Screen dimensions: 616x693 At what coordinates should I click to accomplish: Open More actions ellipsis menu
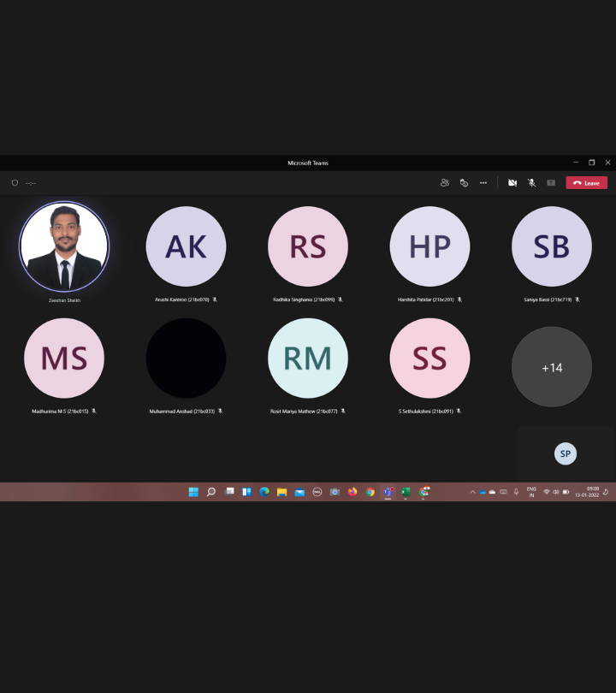[483, 183]
